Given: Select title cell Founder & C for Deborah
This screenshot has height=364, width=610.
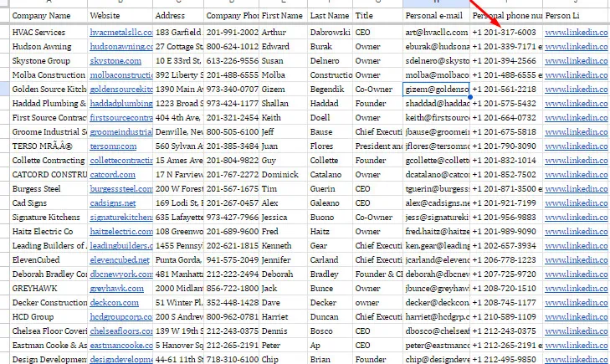Looking at the screenshot, I should [x=377, y=274].
